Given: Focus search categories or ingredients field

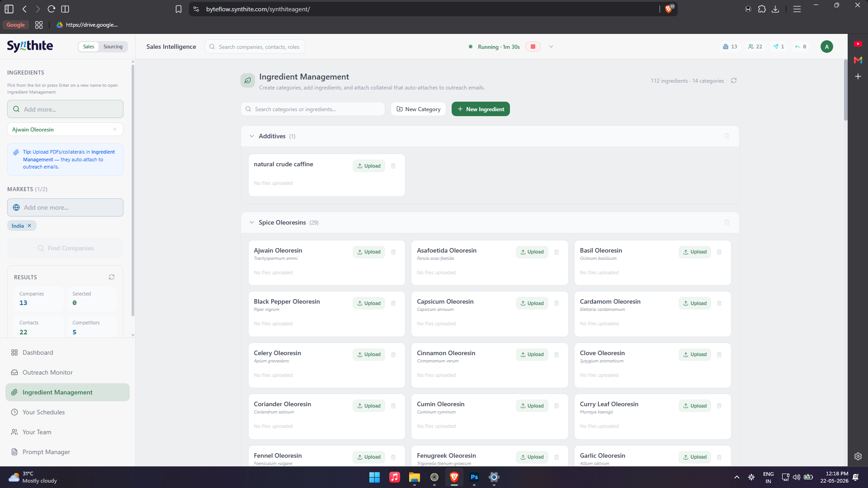Looking at the screenshot, I should click(313, 109).
